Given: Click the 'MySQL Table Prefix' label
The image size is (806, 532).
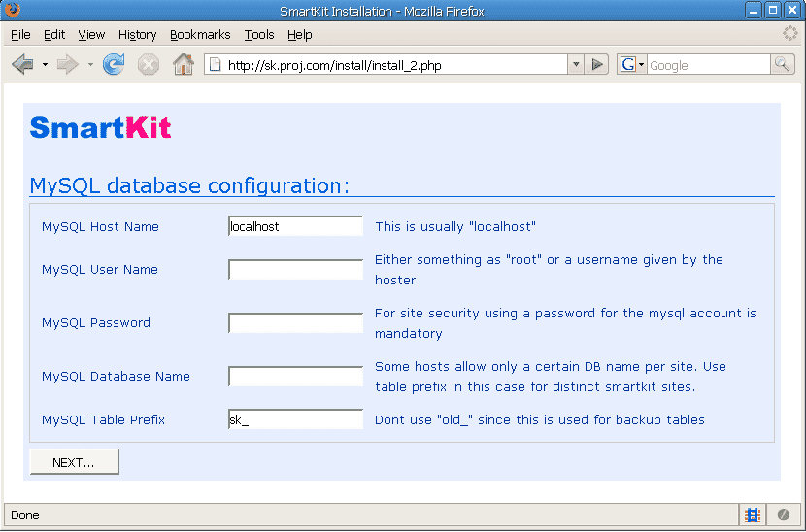Looking at the screenshot, I should (103, 420).
